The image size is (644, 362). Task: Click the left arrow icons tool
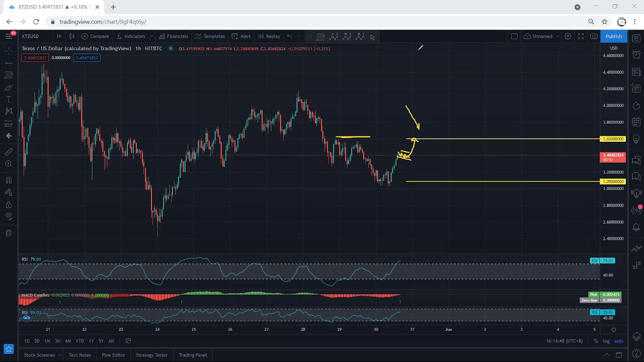tap(9, 136)
